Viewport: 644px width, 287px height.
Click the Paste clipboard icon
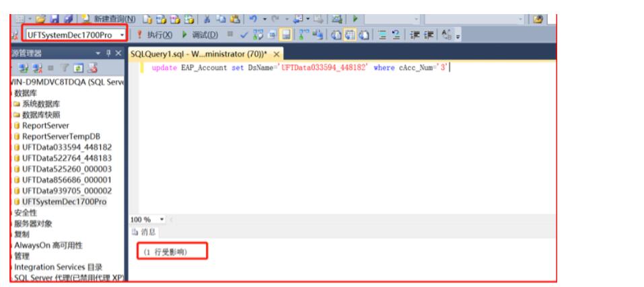[235, 19]
